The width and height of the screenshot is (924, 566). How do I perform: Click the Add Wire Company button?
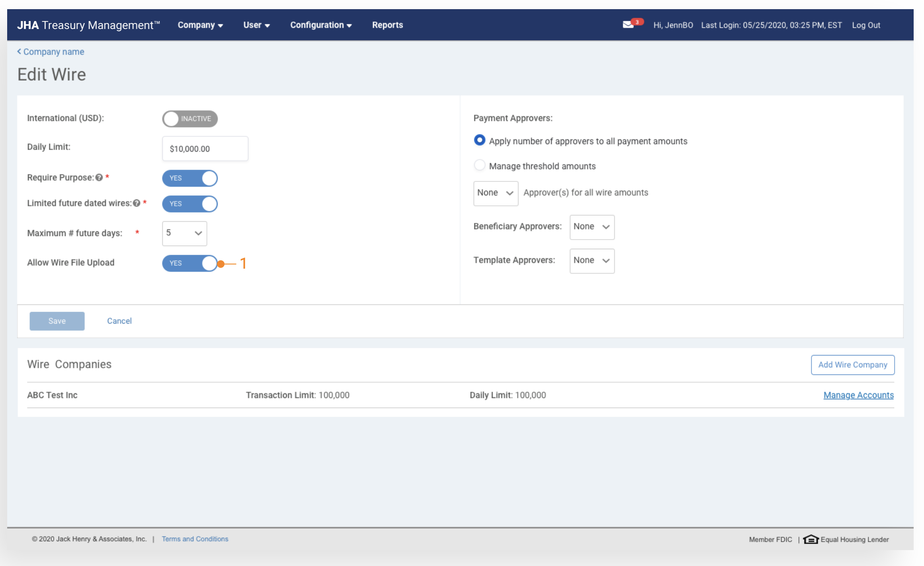[x=852, y=365]
